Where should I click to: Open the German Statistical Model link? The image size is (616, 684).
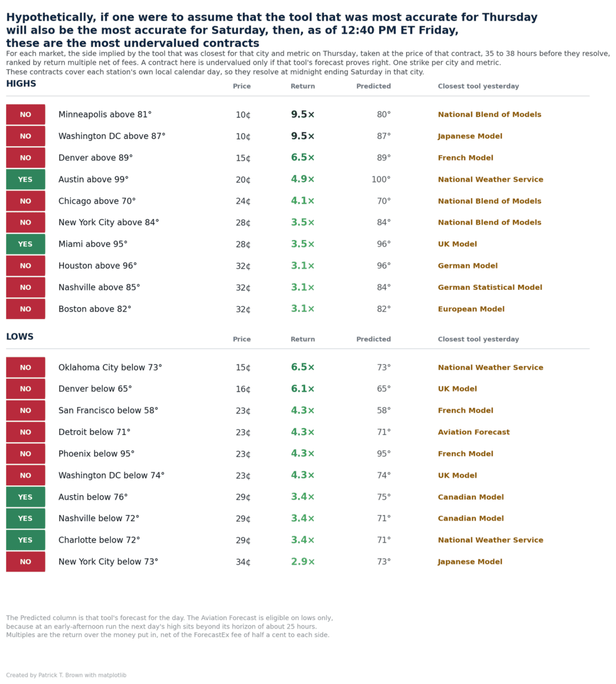tap(490, 287)
